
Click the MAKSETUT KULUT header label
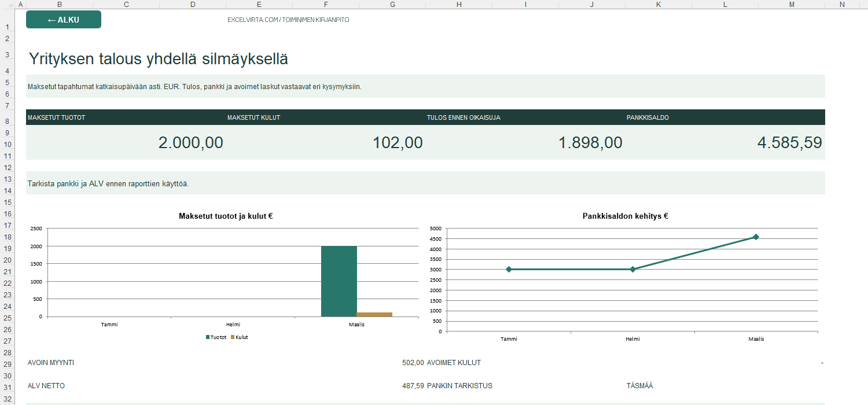coord(253,117)
